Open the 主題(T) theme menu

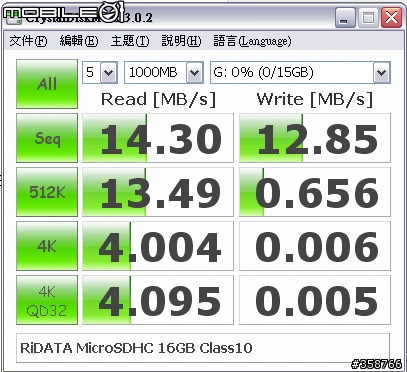[x=130, y=41]
